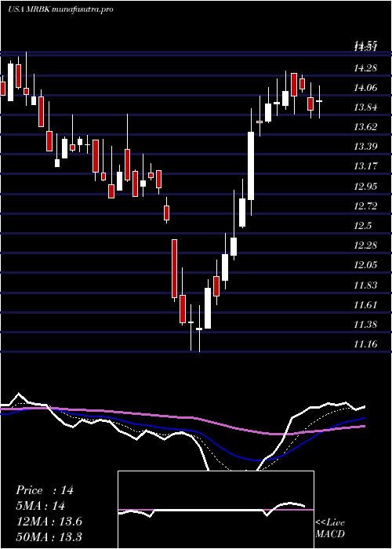Click the 11.61 price axis label
The width and height of the screenshot is (392, 549).
tap(366, 304)
